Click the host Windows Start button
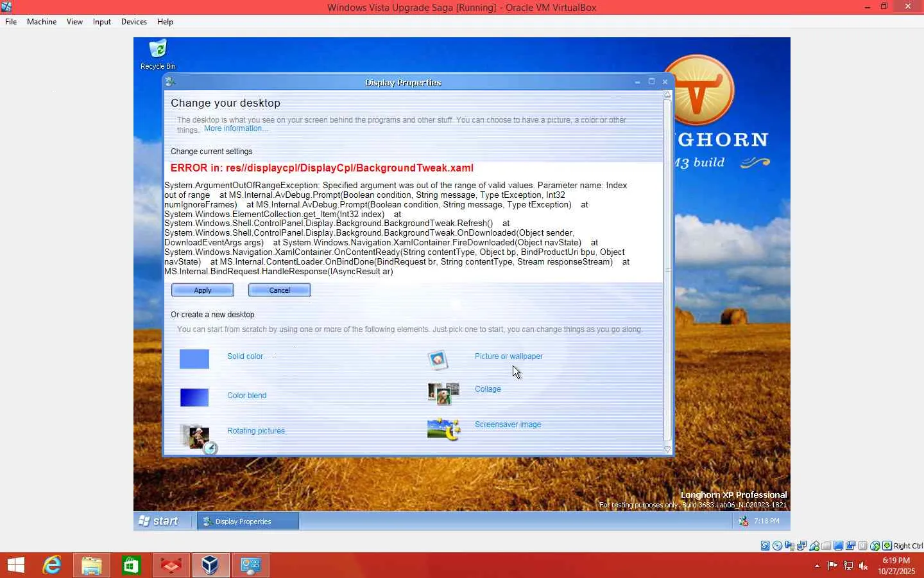Image resolution: width=924 pixels, height=578 pixels. click(15, 565)
